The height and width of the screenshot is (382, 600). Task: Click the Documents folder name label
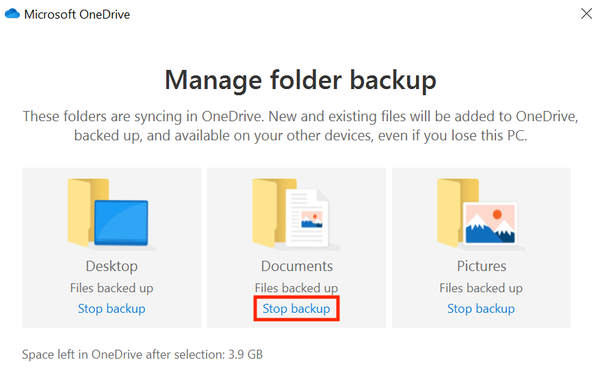[297, 266]
